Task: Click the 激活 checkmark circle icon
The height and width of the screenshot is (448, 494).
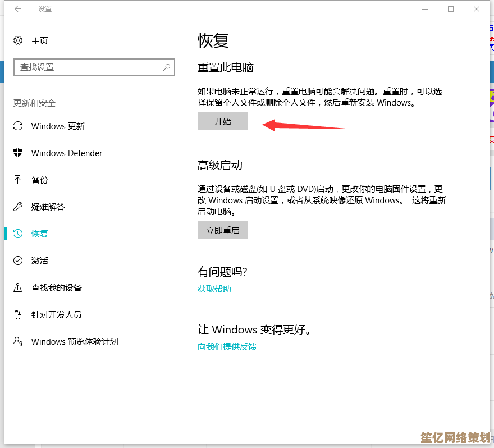Action: 18,261
